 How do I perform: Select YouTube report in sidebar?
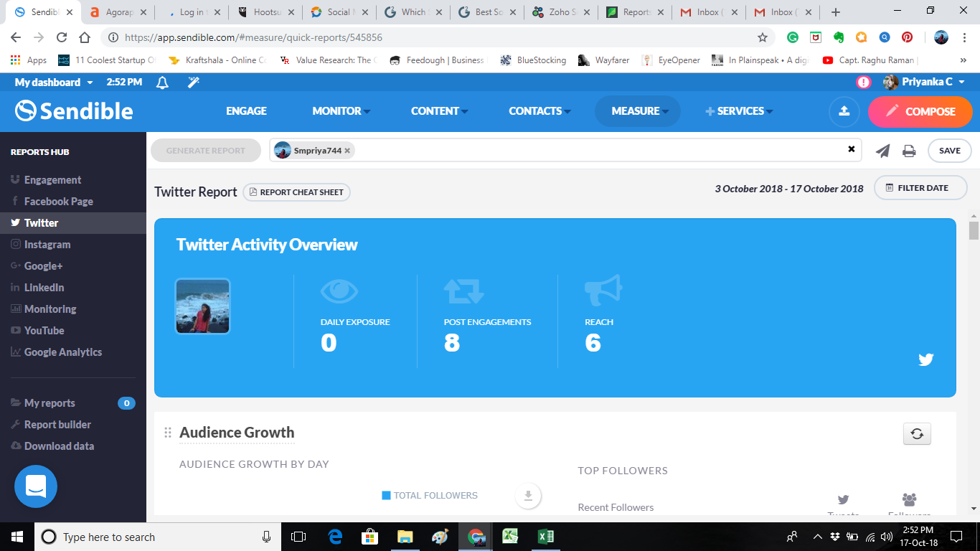coord(44,331)
